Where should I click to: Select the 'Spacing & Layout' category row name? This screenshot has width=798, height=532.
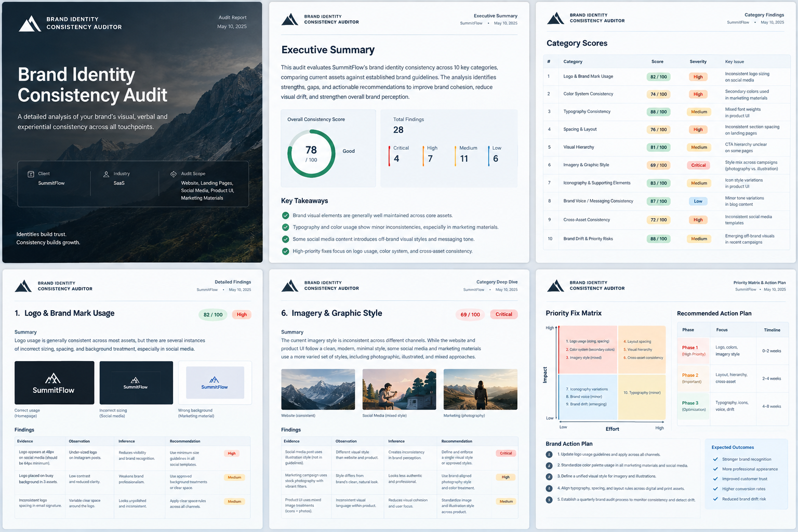[580, 129]
